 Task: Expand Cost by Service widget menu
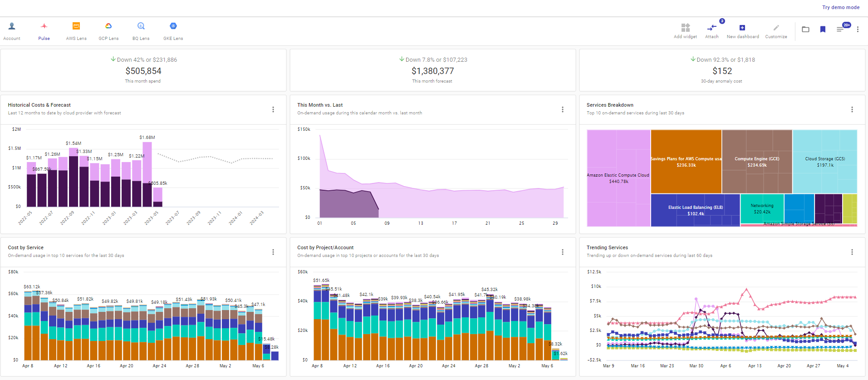(x=273, y=252)
